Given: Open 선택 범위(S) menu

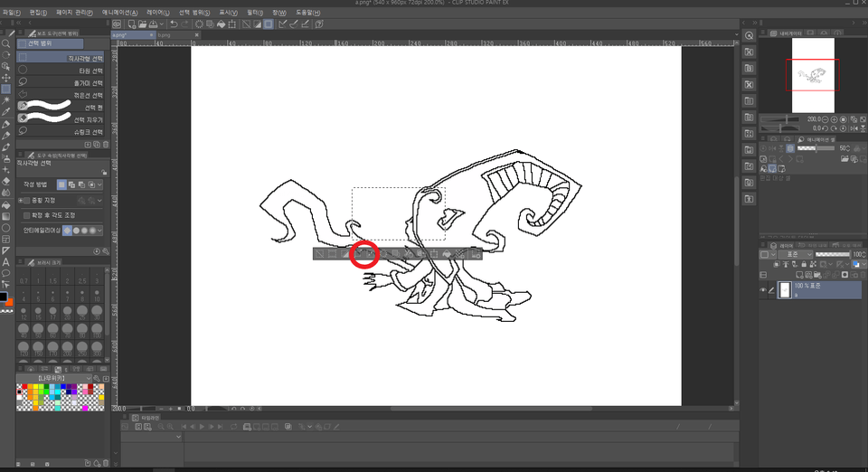Looking at the screenshot, I should pyautogui.click(x=194, y=12).
